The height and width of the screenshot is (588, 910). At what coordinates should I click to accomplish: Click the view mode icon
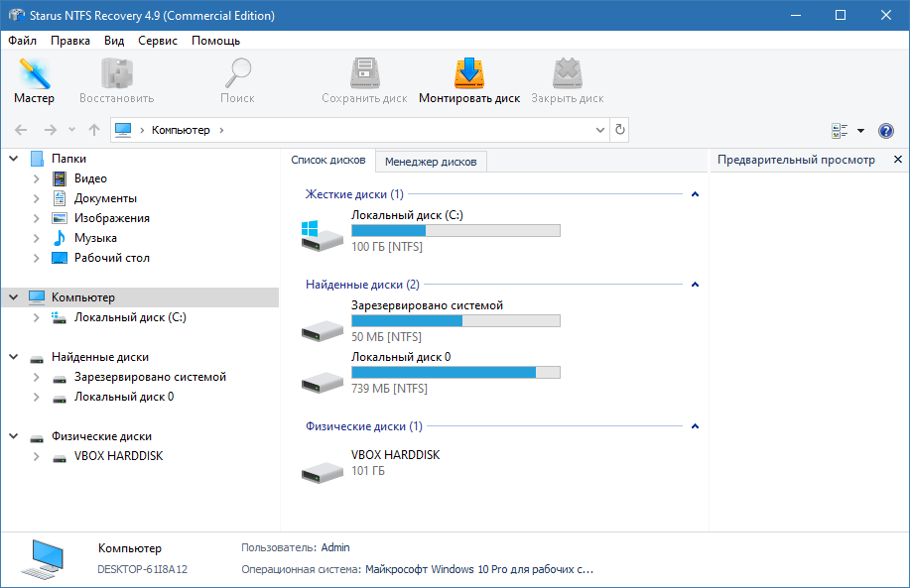pyautogui.click(x=840, y=131)
